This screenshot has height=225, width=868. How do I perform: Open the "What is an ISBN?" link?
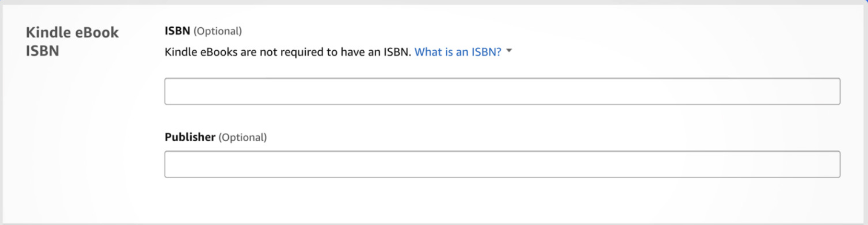457,52
